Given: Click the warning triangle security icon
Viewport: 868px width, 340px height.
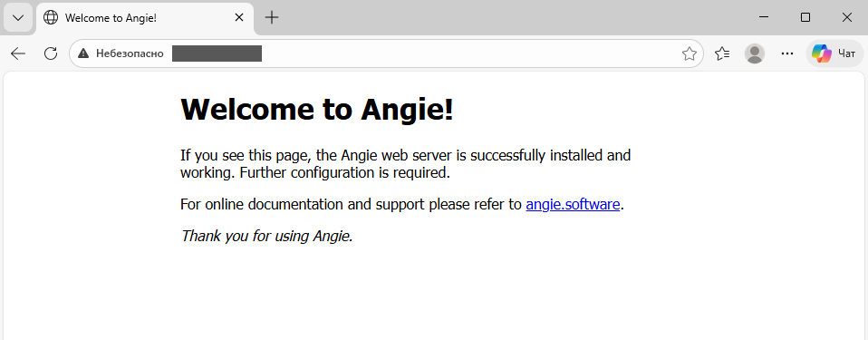Looking at the screenshot, I should (83, 53).
